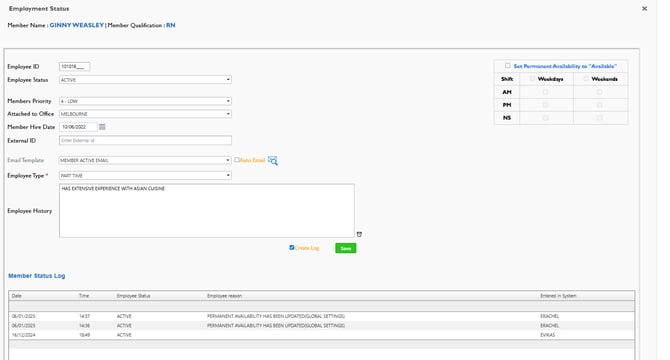This screenshot has width=670, height=360.
Task: Click the Employee Type label
Action: point(26,176)
